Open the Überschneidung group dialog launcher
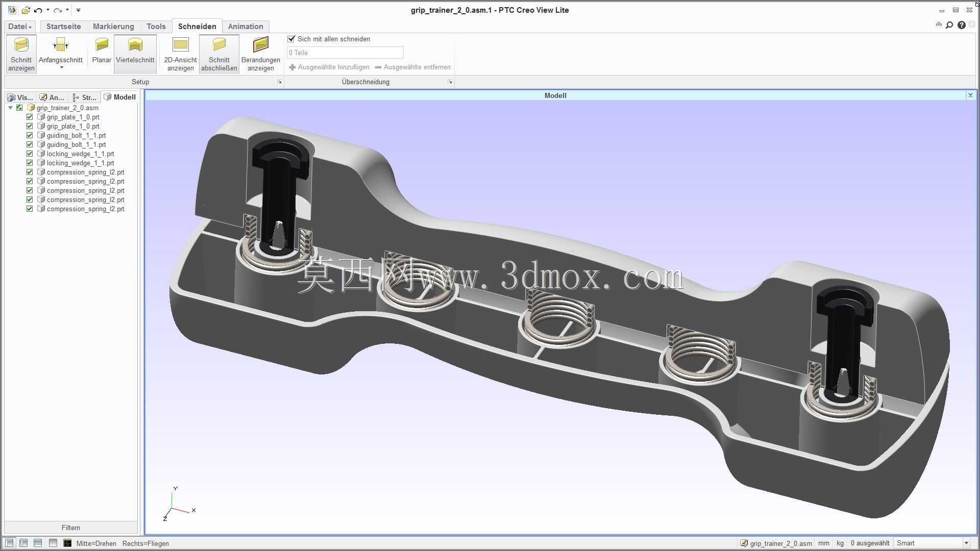 450,82
